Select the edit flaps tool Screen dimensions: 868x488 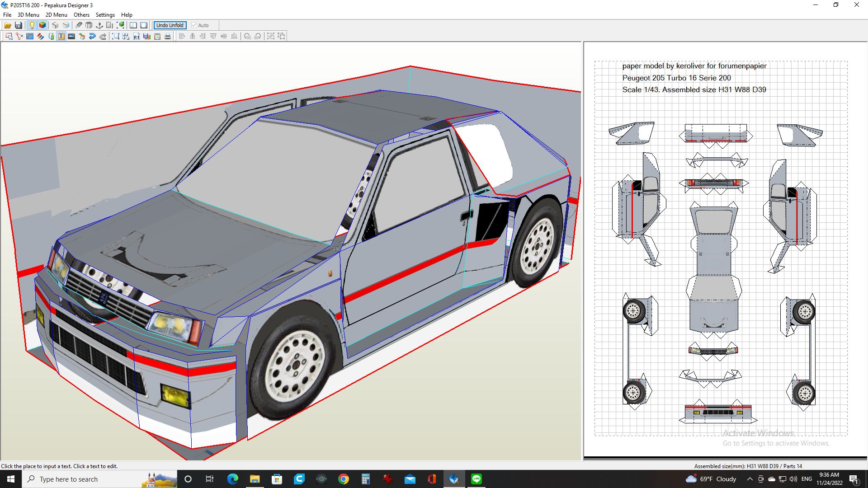[30, 36]
